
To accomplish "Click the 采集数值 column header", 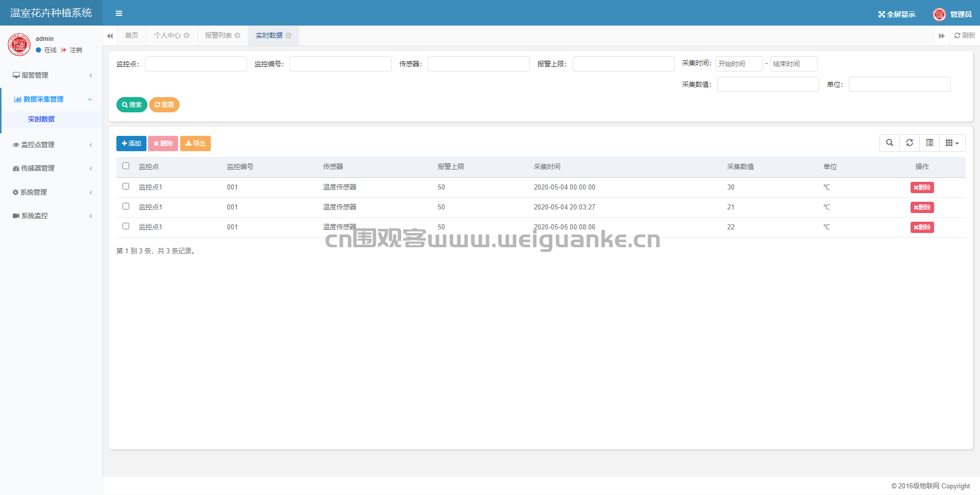I will click(741, 167).
